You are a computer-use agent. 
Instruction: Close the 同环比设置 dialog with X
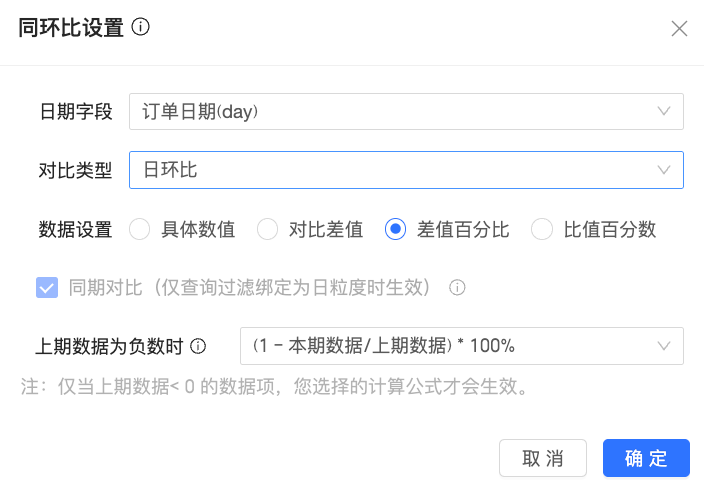679,29
